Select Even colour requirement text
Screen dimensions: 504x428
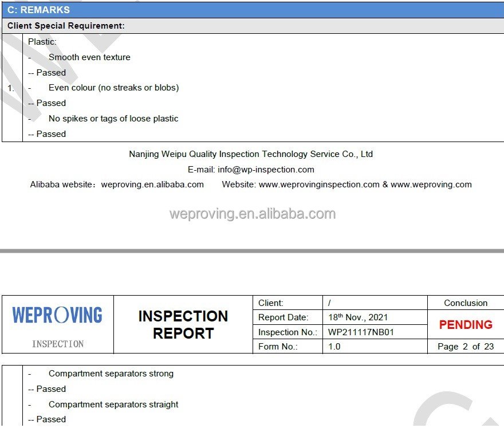click(113, 88)
